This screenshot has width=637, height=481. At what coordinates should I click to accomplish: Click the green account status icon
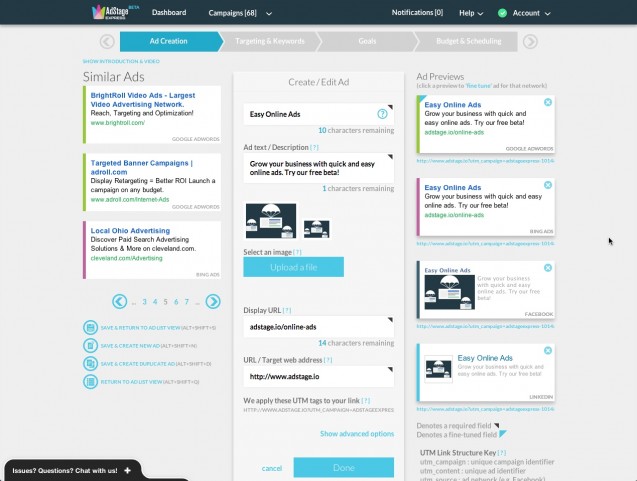502,13
